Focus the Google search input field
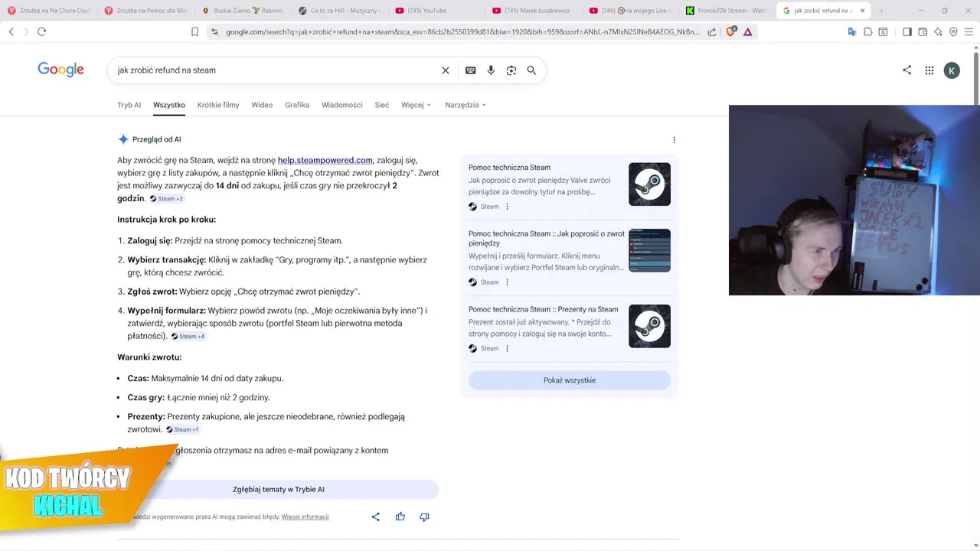Viewport: 980px width, 551px height. (276, 70)
